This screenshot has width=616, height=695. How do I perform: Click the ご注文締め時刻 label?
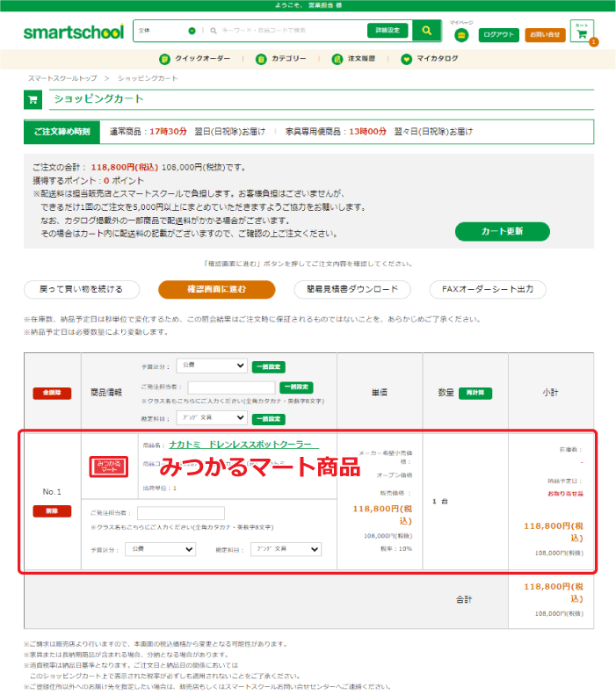tap(62, 132)
